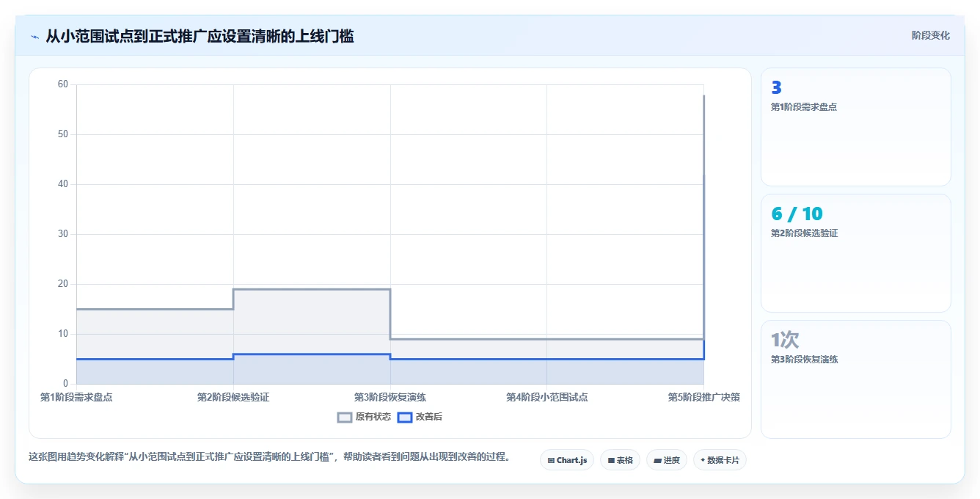Click the blue 改善后 legend swatch
The image size is (980, 499).
pos(405,417)
